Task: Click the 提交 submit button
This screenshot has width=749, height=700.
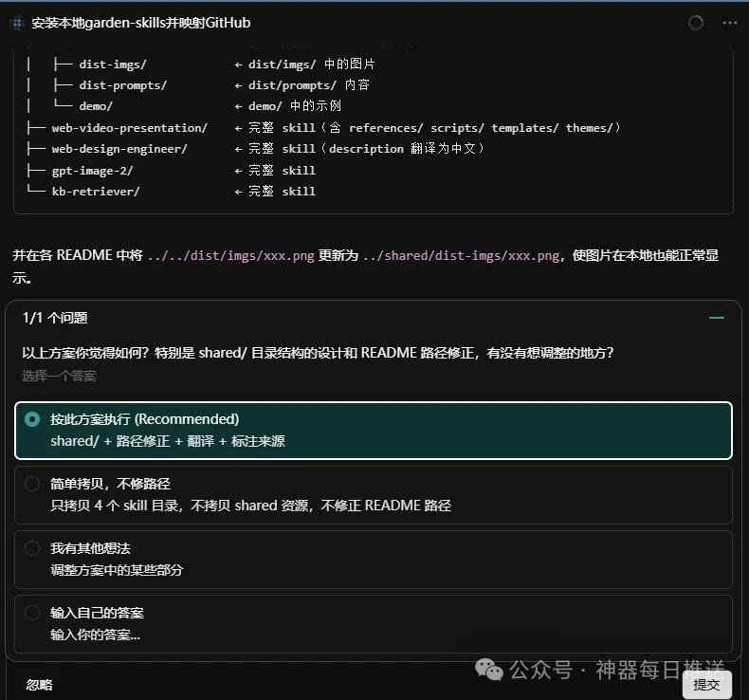Action: (706, 685)
